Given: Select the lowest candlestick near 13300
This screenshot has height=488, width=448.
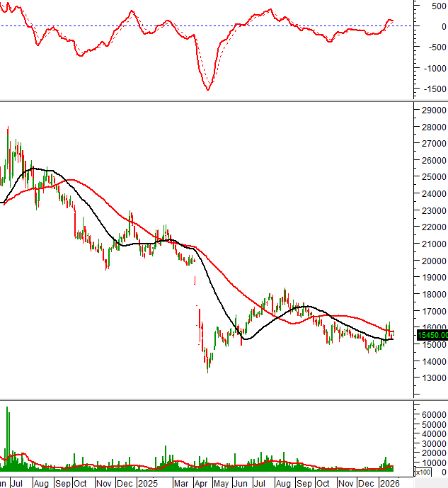Looking at the screenshot, I should click(207, 370).
